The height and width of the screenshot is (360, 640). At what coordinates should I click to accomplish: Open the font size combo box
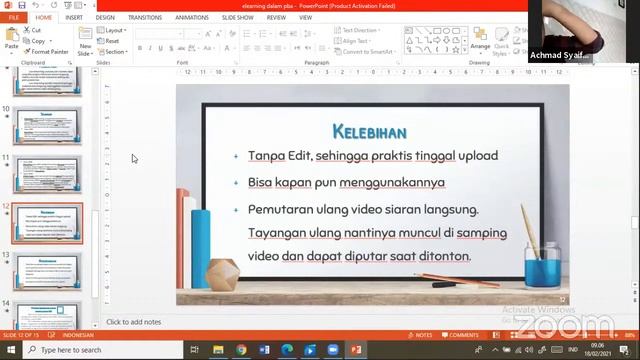[193, 34]
